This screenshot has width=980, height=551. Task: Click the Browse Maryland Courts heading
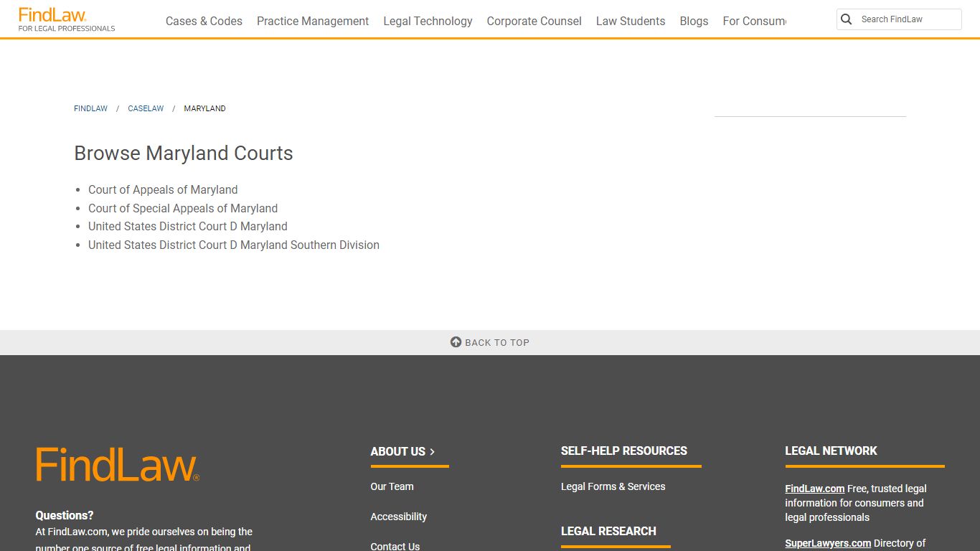(x=184, y=153)
